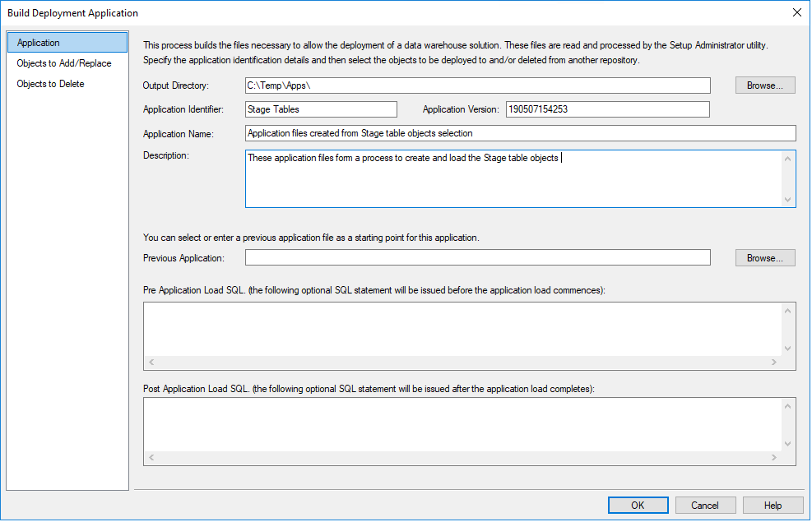This screenshot has width=812, height=522.
Task: Open Help for this dialog
Action: point(773,506)
